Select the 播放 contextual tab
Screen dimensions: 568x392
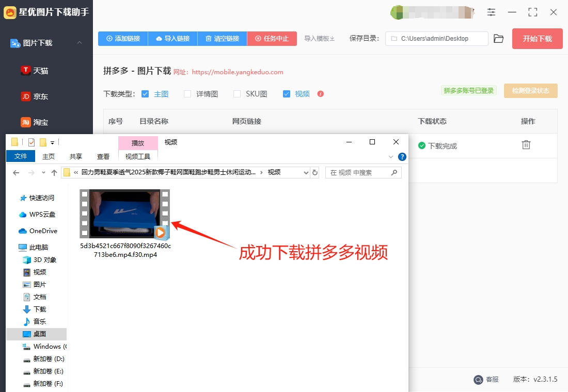(138, 143)
